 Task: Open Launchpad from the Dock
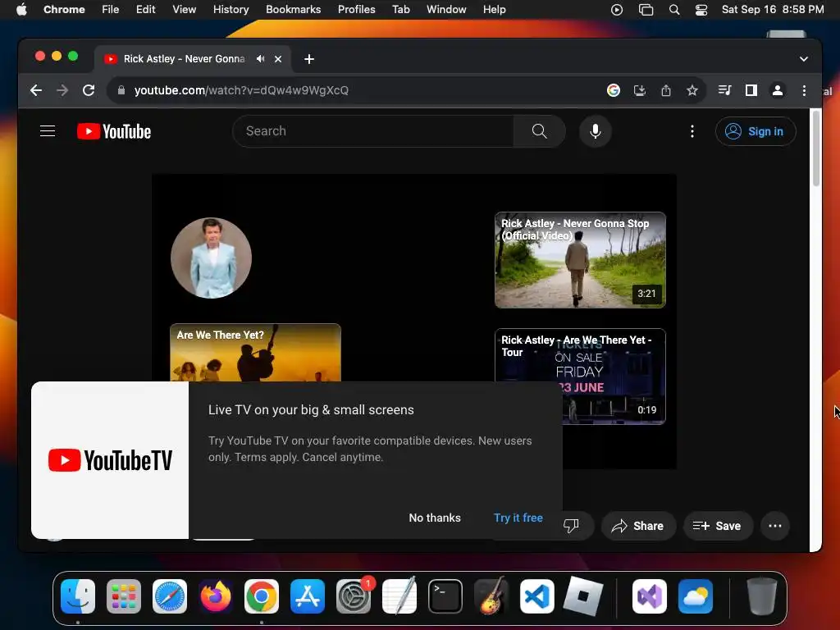click(x=124, y=596)
